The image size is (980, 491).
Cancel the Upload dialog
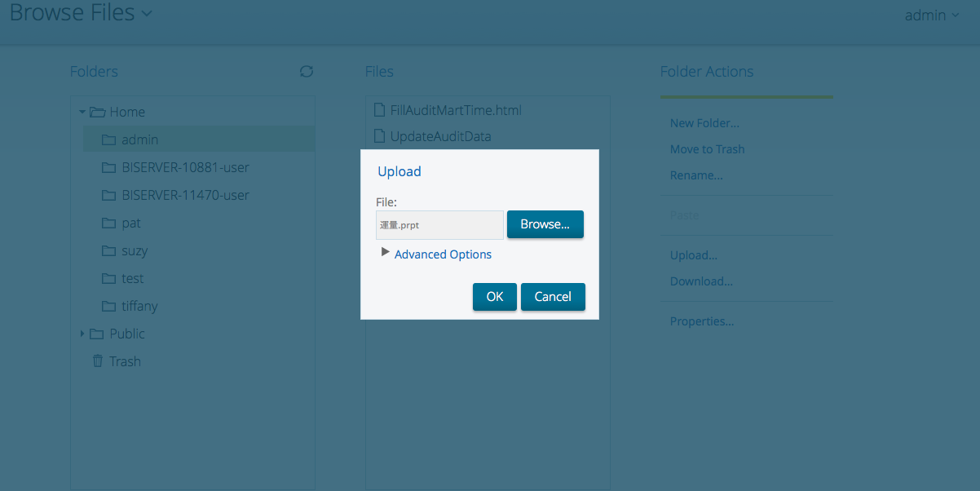click(x=553, y=297)
